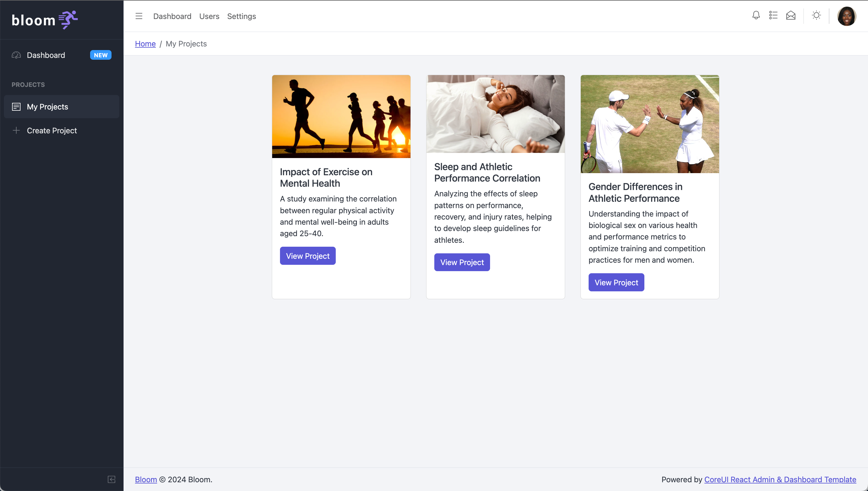Viewport: 868px width, 491px height.
Task: Open the notifications bell icon
Action: click(x=756, y=15)
